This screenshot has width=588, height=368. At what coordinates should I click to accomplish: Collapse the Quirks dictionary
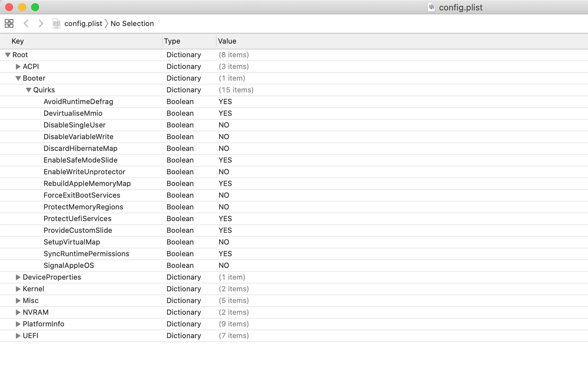pos(29,90)
